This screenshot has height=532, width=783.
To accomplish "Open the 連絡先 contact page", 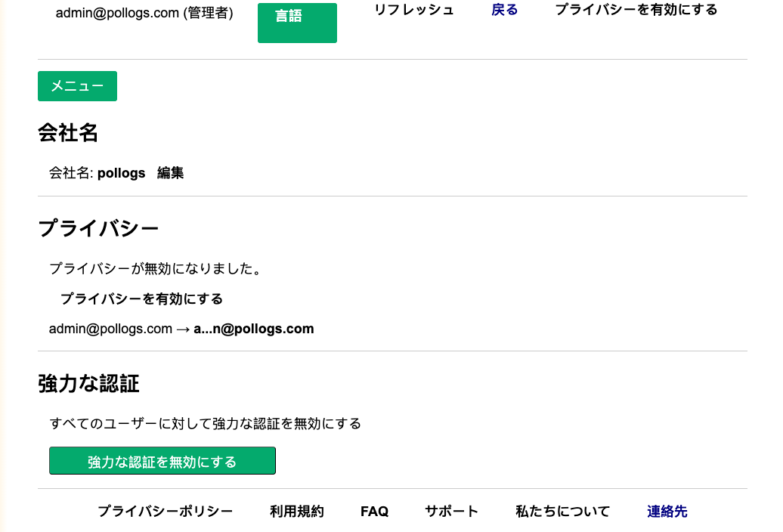I will point(667,511).
